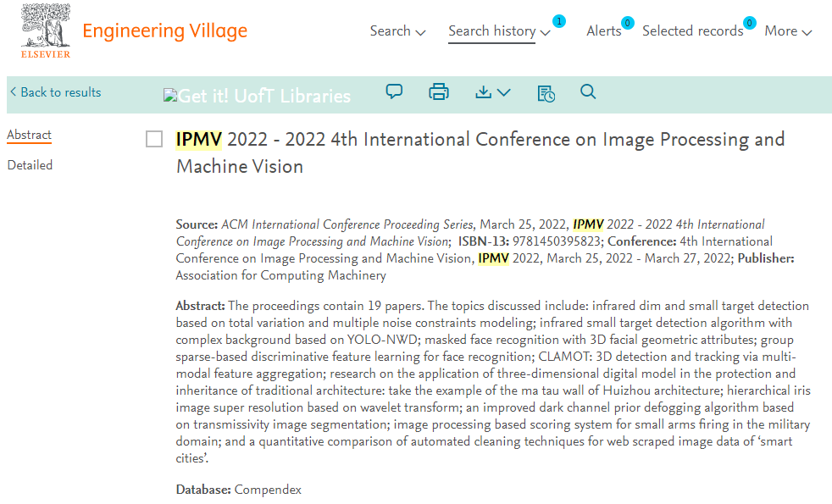Click the back chevron arrow icon
The width and height of the screenshot is (832, 504).
(x=14, y=91)
